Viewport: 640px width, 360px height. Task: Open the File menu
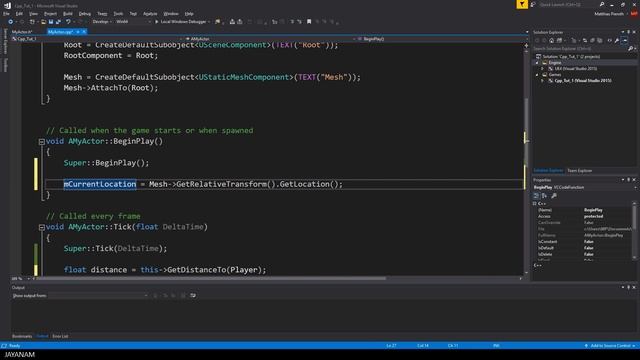(6, 13)
